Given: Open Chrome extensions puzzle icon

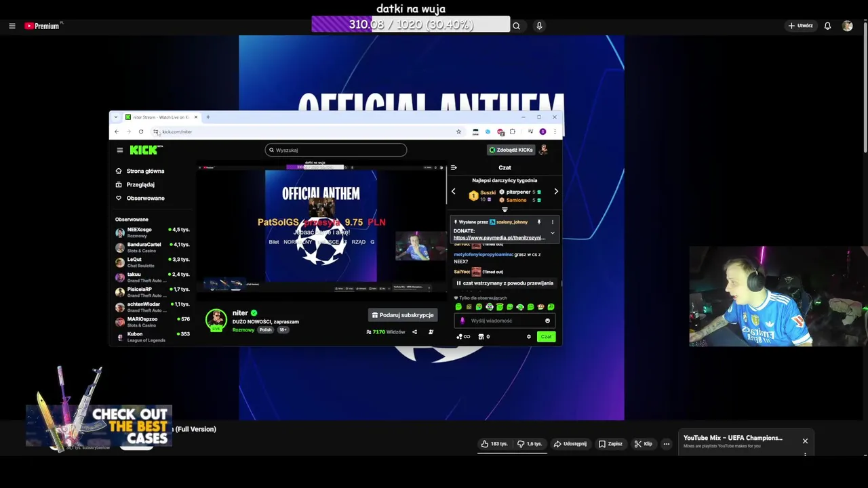Looking at the screenshot, I should coord(513,131).
